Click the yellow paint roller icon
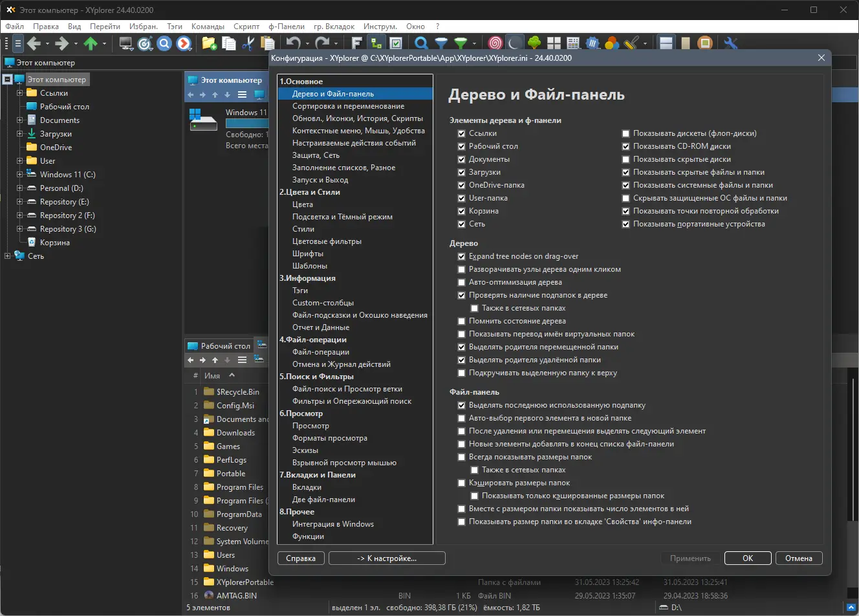The height and width of the screenshot is (616, 859). 631,43
